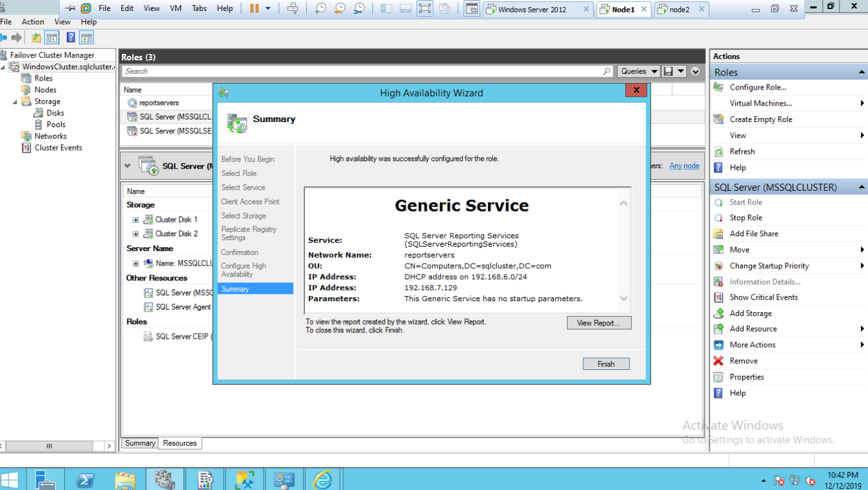Expand the Name: MSSQLCLU server name entry
Image resolution: width=868 pixels, height=490 pixels.
point(136,263)
